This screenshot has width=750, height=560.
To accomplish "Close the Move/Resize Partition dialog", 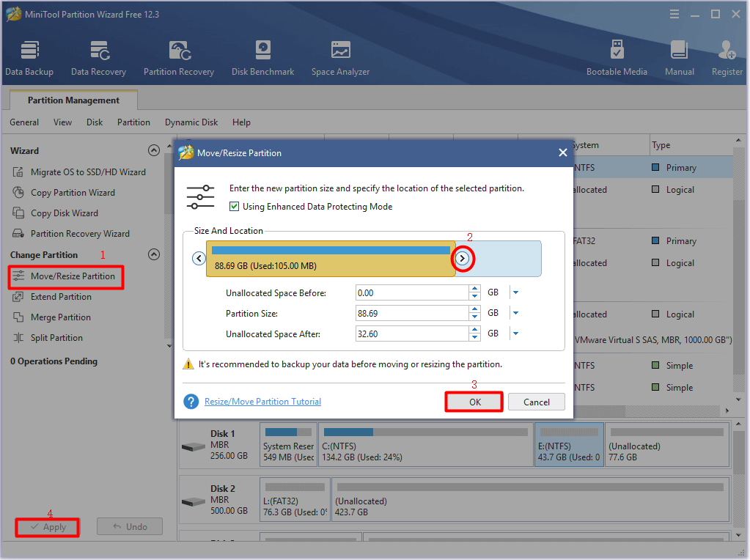I will 563,152.
